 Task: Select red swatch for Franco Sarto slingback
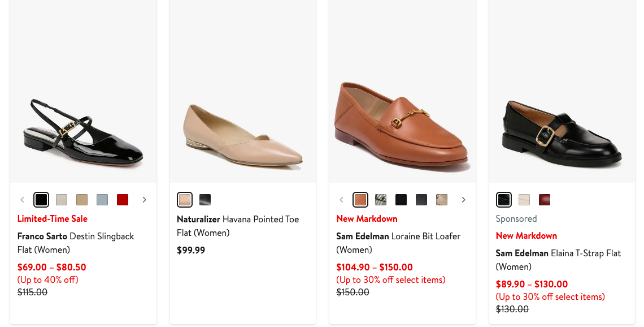[x=123, y=200]
